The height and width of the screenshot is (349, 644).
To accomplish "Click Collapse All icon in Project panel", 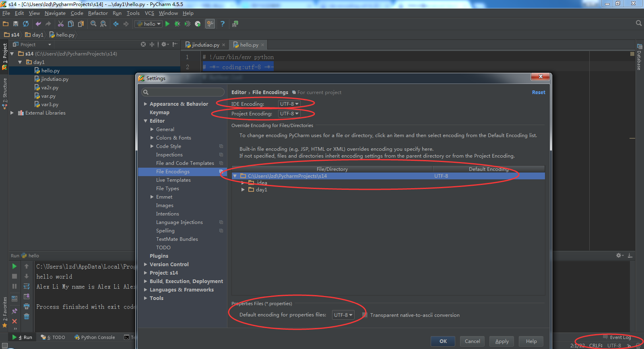I will click(x=152, y=45).
